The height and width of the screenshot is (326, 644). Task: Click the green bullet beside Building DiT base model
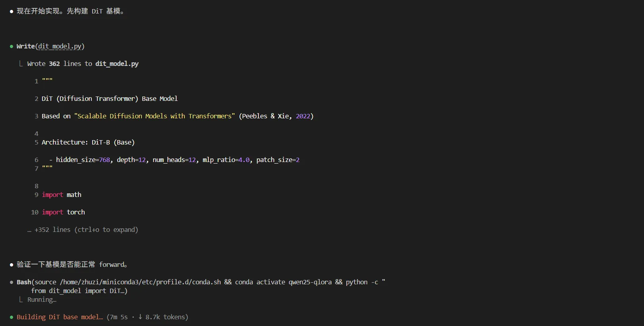point(12,317)
